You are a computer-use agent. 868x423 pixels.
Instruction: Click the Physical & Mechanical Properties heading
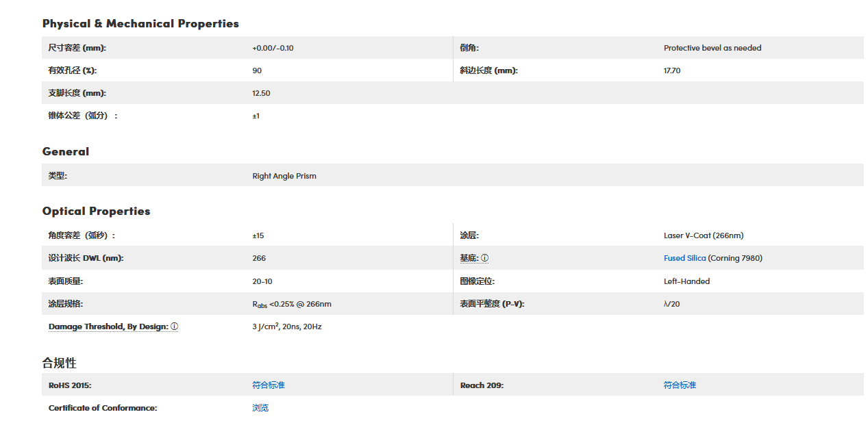pos(140,23)
